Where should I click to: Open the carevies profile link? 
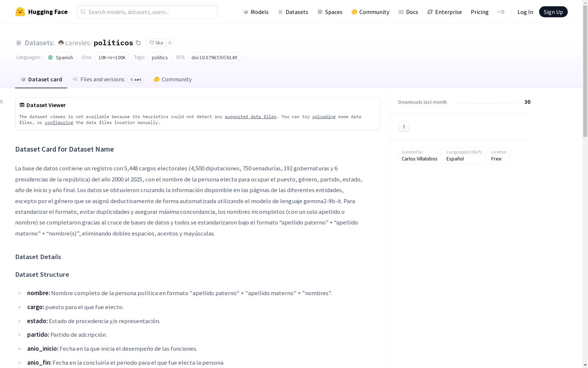(x=77, y=43)
